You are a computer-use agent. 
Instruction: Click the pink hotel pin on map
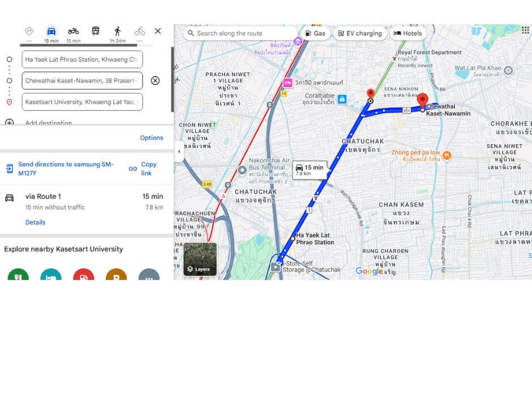(288, 83)
